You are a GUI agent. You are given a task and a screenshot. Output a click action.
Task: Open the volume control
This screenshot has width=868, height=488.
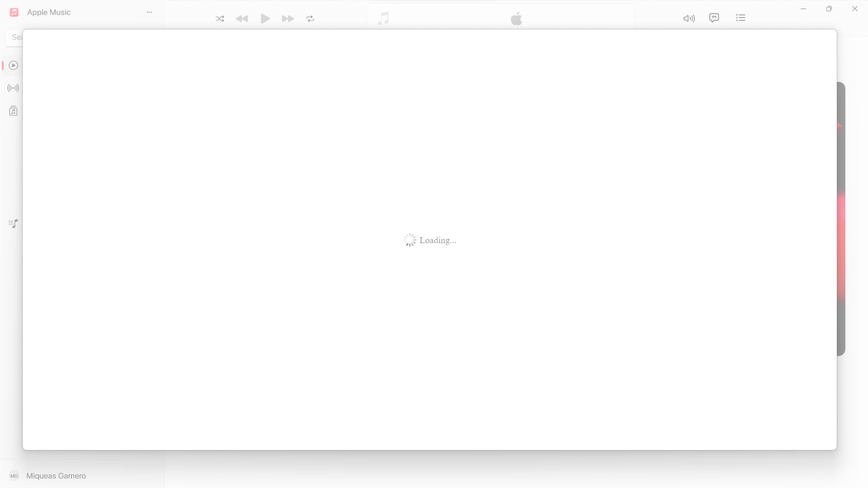689,19
